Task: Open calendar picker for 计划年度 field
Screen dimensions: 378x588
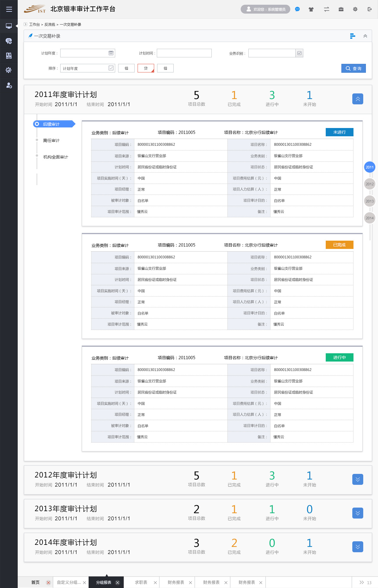Action: [111, 53]
